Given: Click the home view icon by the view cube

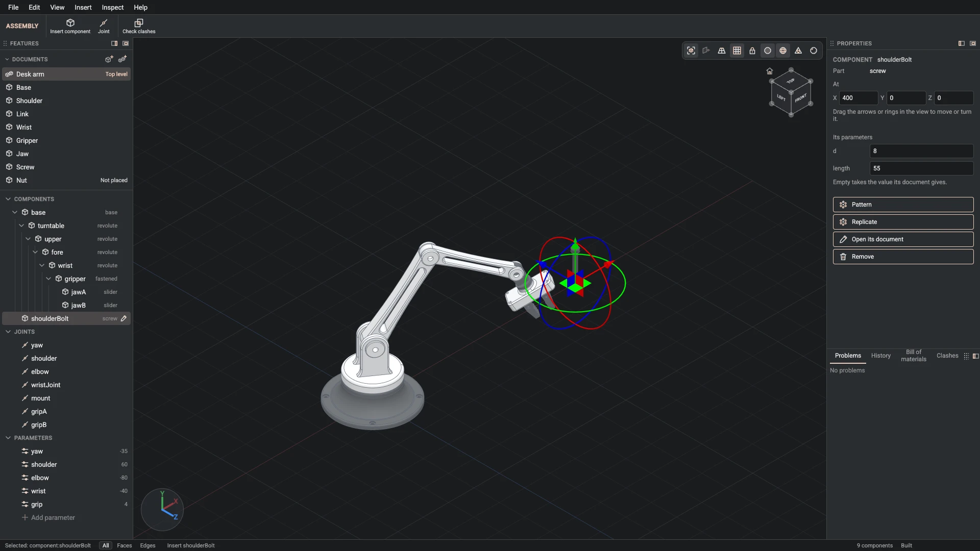Looking at the screenshot, I should pyautogui.click(x=770, y=71).
